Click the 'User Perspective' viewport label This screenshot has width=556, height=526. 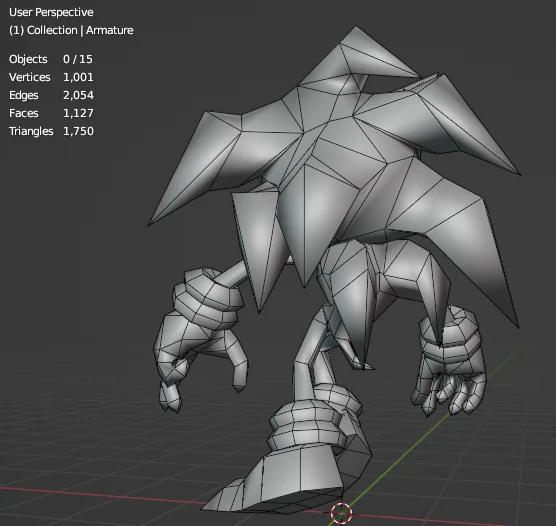click(51, 12)
